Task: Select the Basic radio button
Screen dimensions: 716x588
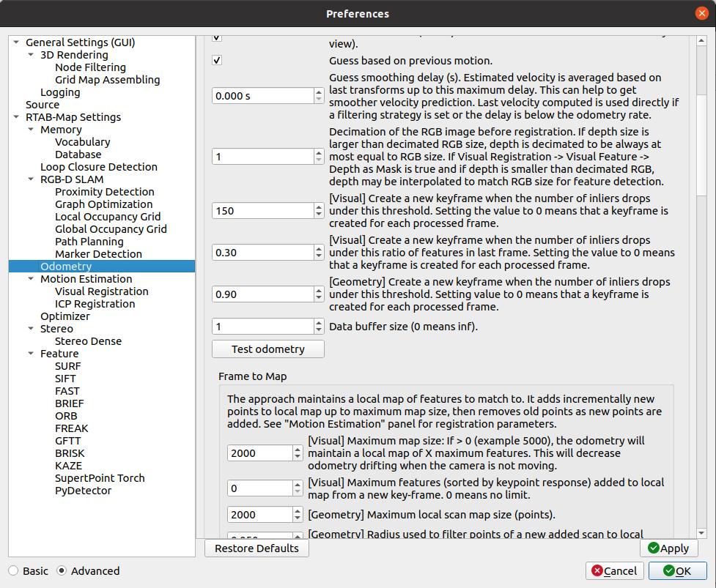Action: 14,571
